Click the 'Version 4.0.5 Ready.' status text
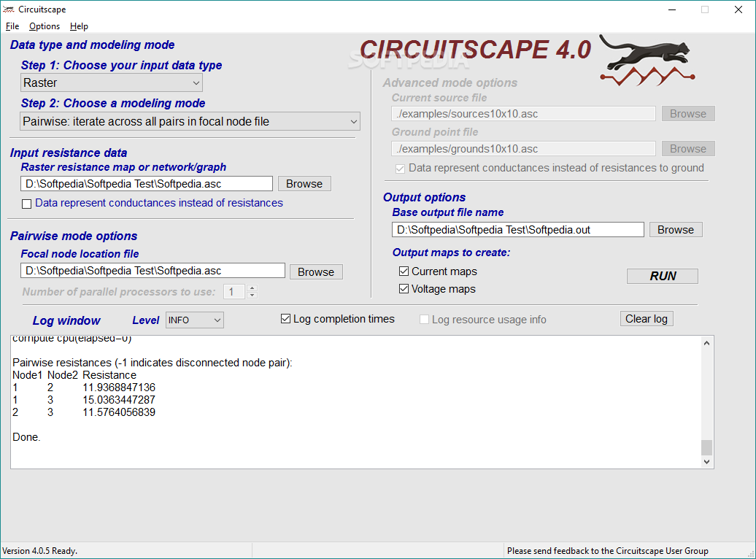Screen dimensions: 756x559 click(40, 551)
